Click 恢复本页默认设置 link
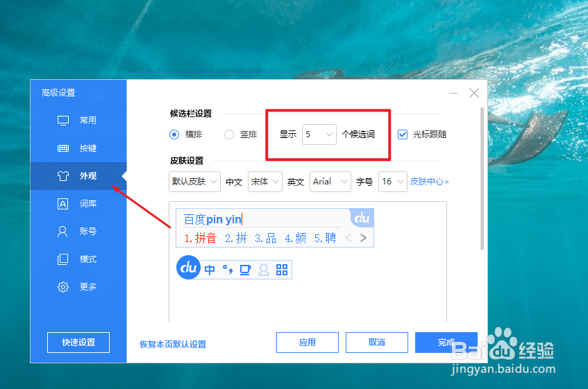The image size is (588, 389). coord(173,344)
